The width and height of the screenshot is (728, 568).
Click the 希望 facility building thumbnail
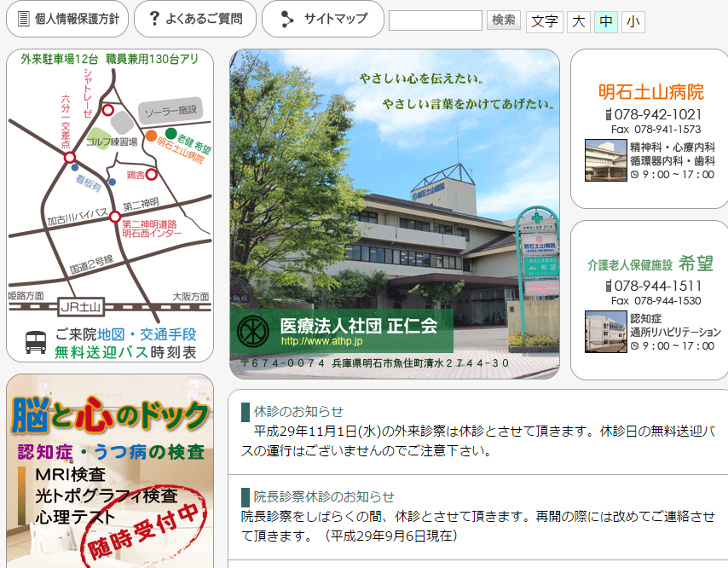tap(605, 332)
